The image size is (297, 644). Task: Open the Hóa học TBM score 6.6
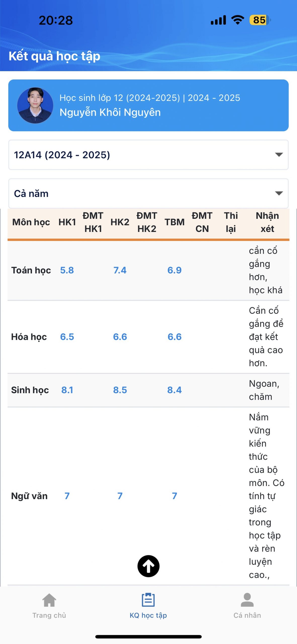(x=175, y=337)
